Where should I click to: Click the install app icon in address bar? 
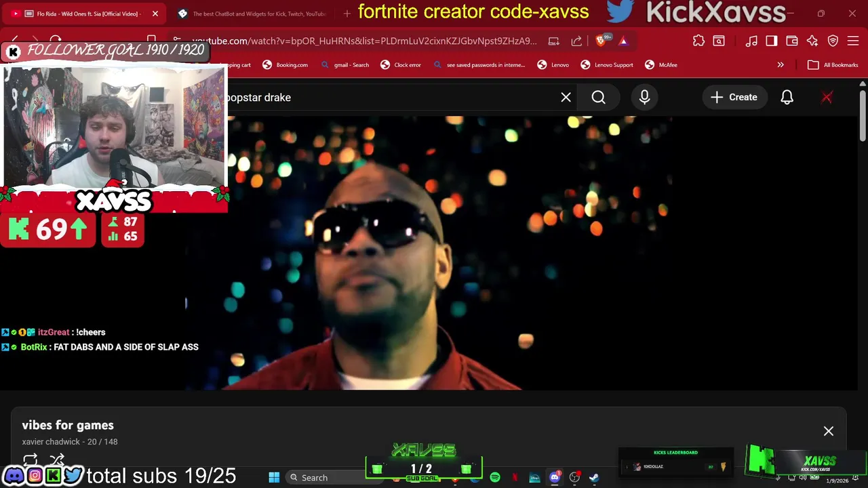click(x=554, y=41)
